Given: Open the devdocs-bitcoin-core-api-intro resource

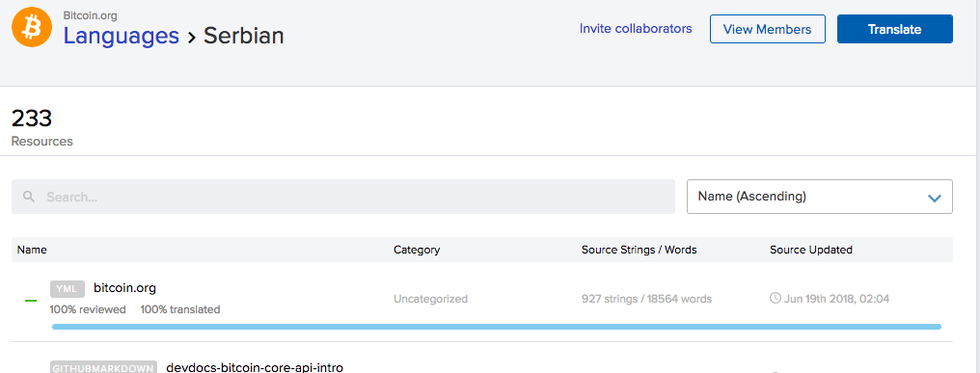Looking at the screenshot, I should point(255,367).
